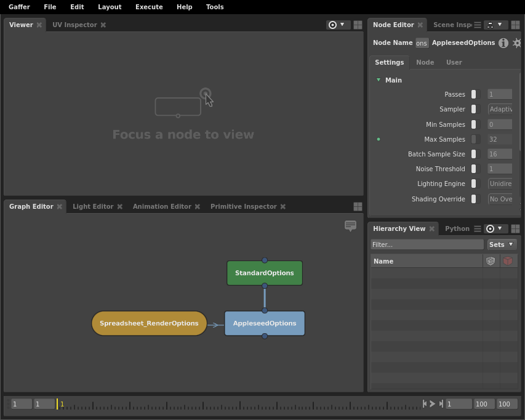Toggle the Lighting Engine switch

point(476,184)
